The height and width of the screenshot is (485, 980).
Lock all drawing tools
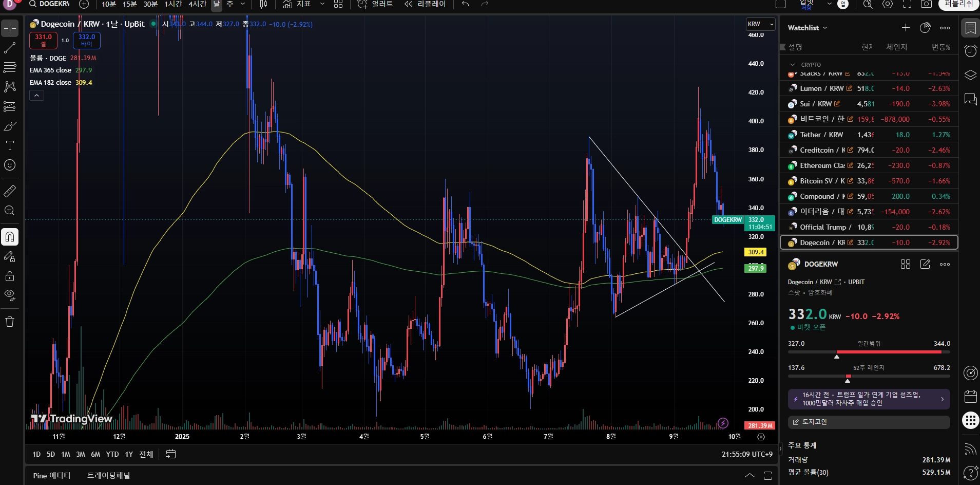click(x=10, y=276)
